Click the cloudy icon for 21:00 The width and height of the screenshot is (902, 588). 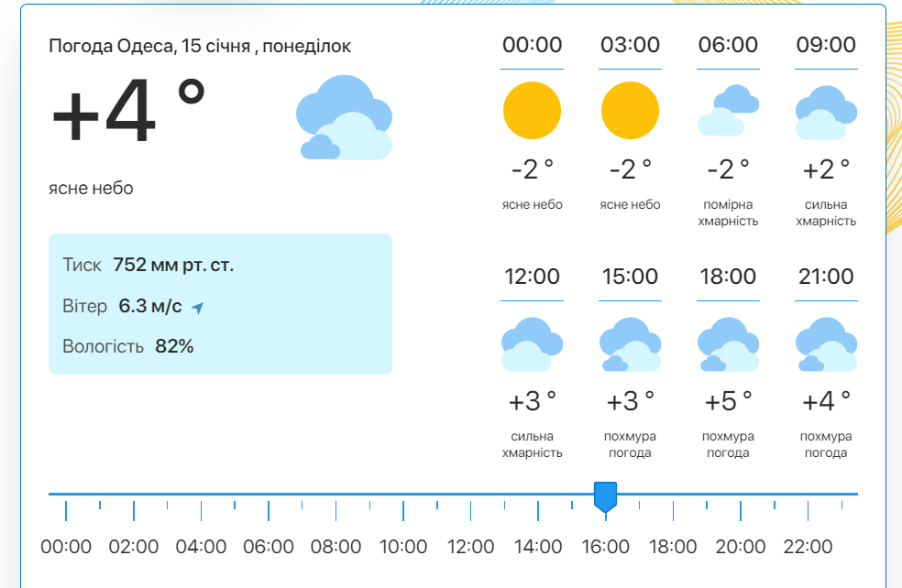coord(826,343)
